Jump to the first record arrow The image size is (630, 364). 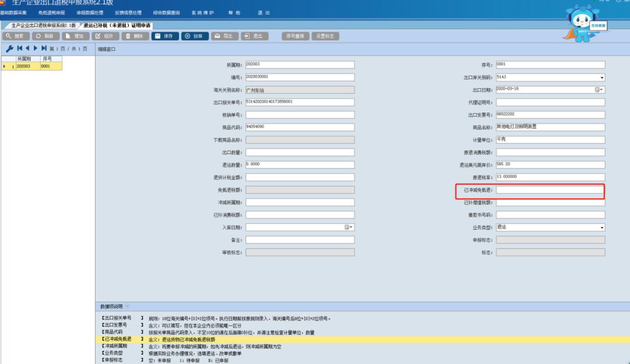pos(19,48)
